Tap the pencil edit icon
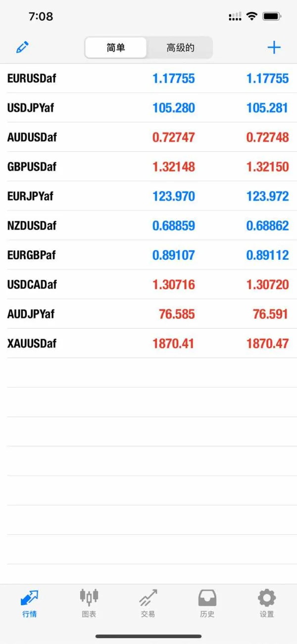 coord(22,48)
